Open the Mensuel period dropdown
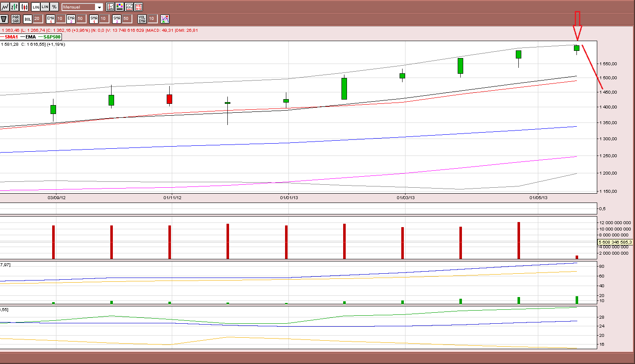Viewport: 635px width, 364px height. [82, 7]
